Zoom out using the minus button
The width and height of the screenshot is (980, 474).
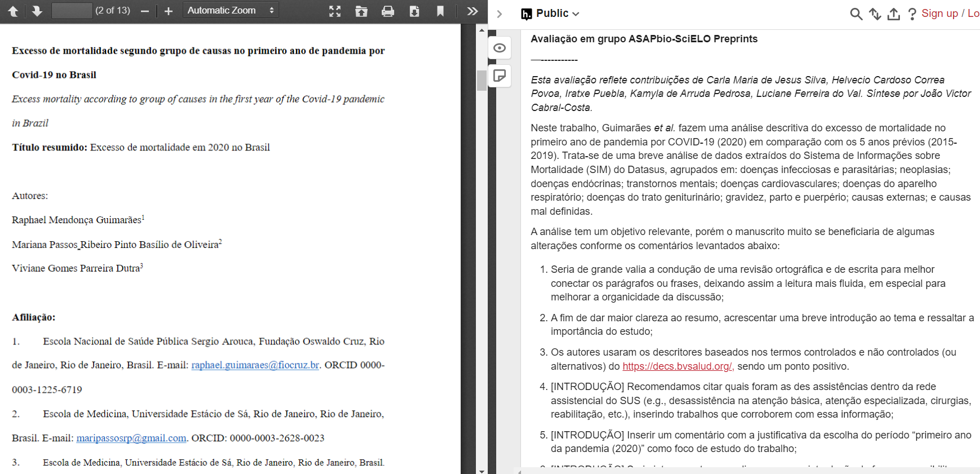(145, 11)
